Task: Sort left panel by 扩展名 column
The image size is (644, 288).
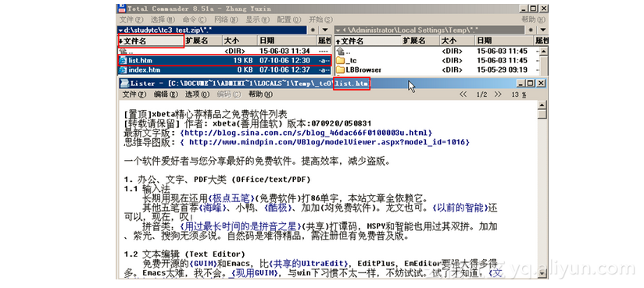Action: tap(203, 41)
